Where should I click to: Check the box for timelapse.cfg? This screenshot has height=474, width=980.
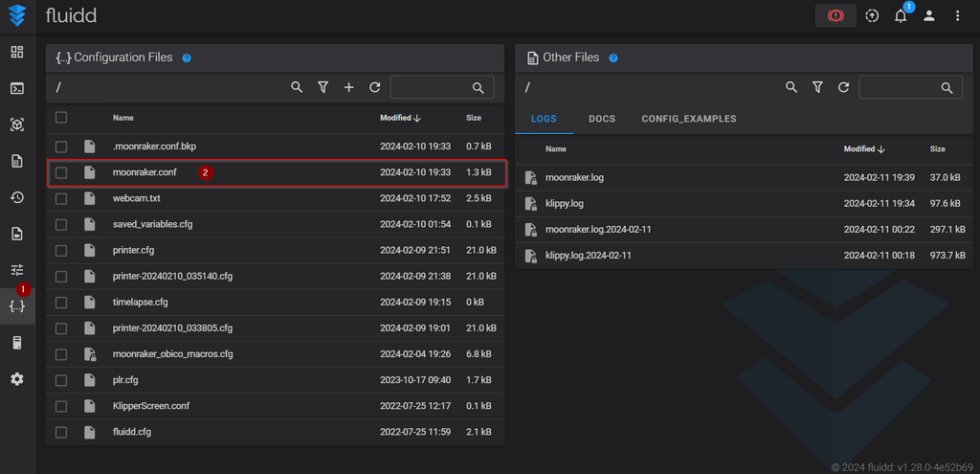(61, 302)
